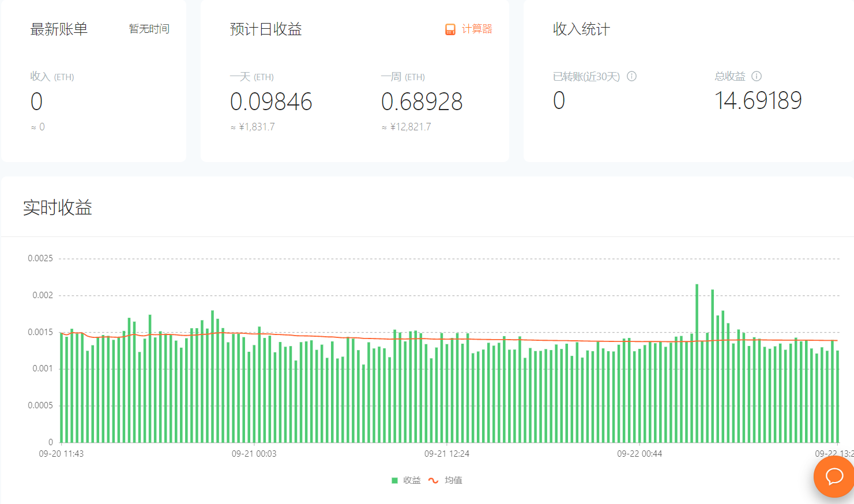Click the tallest green bar in chart

coord(697,363)
